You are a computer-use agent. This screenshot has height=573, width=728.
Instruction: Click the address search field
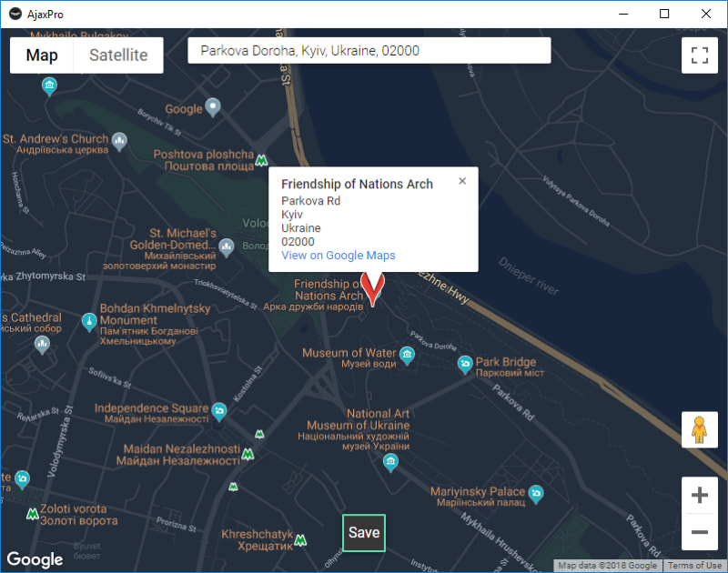tap(369, 51)
